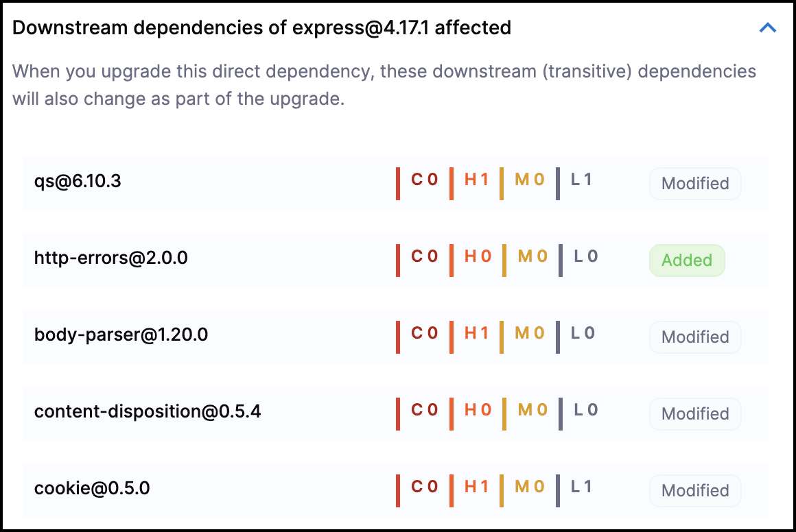The width and height of the screenshot is (796, 532).
Task: Click the Modified badge for content-disposition
Action: (x=694, y=414)
